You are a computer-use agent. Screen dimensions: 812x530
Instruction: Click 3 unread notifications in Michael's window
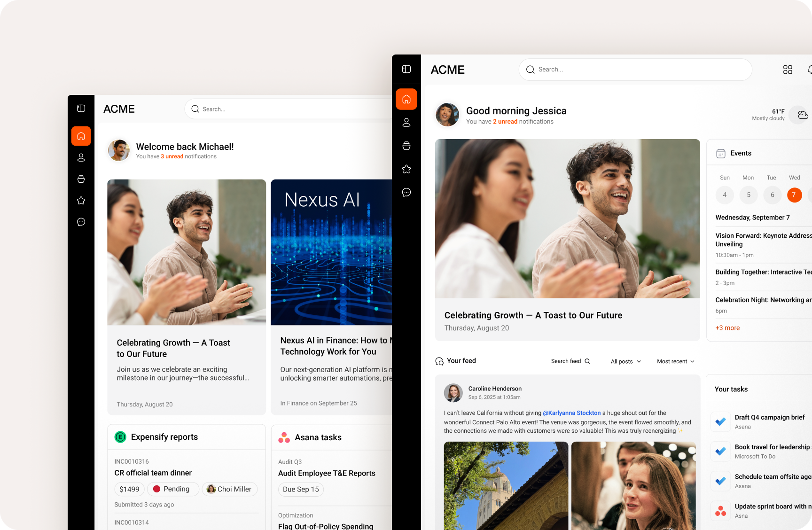[172, 156]
